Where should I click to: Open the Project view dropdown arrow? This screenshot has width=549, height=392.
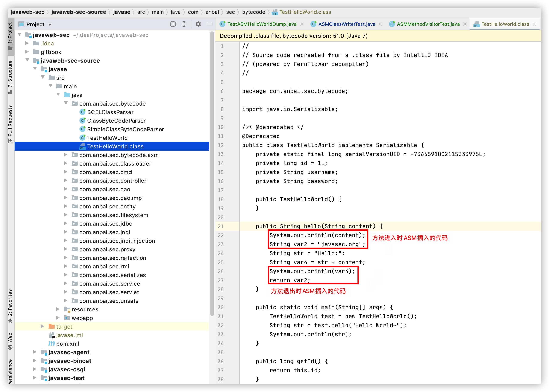[50, 25]
